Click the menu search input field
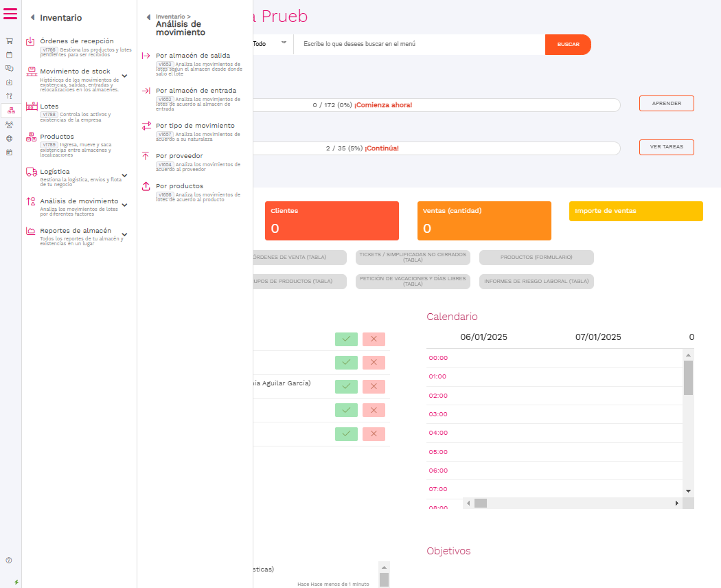Viewport: 721px width, 588px height. 419,45
